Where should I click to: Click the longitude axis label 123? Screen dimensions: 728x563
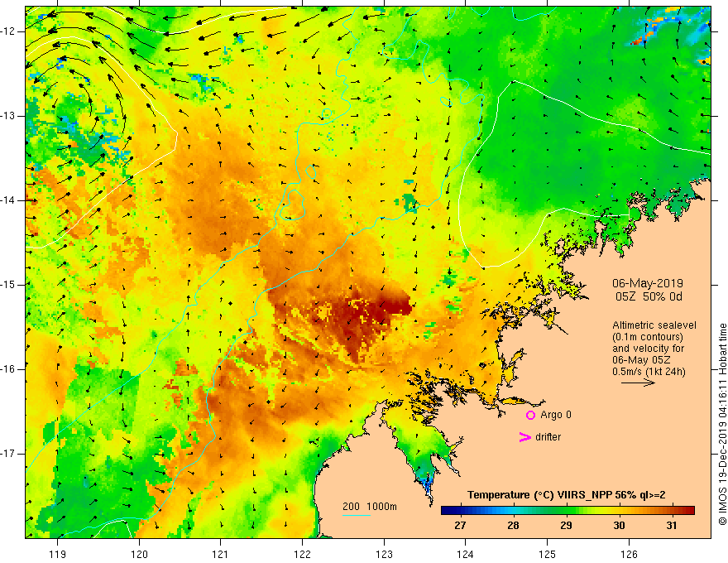(384, 554)
